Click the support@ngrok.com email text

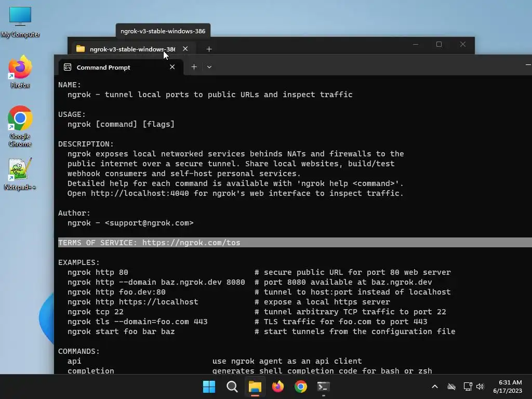(149, 223)
